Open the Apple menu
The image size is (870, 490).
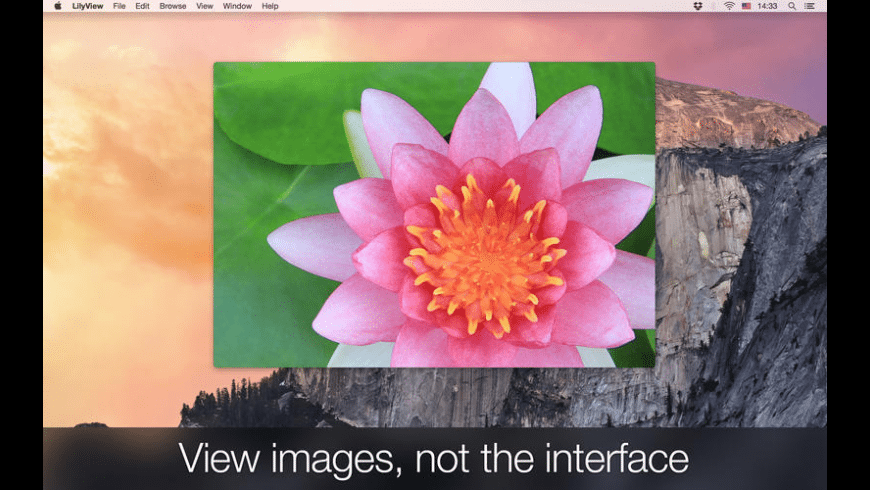pos(58,6)
